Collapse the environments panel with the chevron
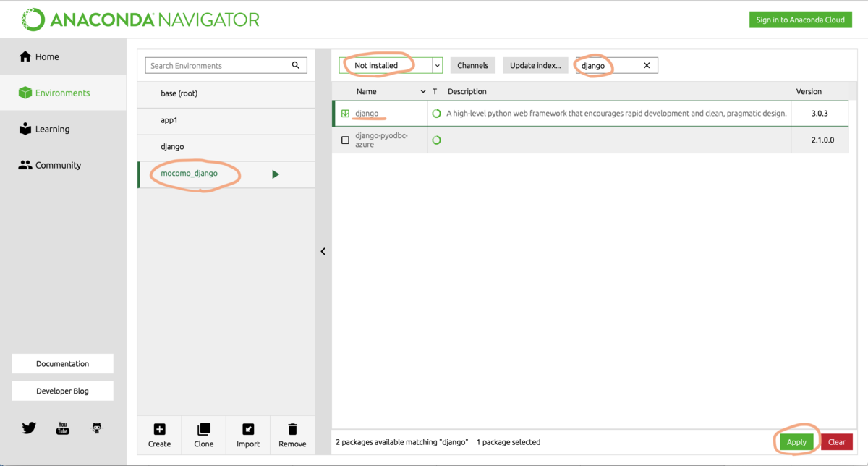868x466 pixels. [323, 251]
